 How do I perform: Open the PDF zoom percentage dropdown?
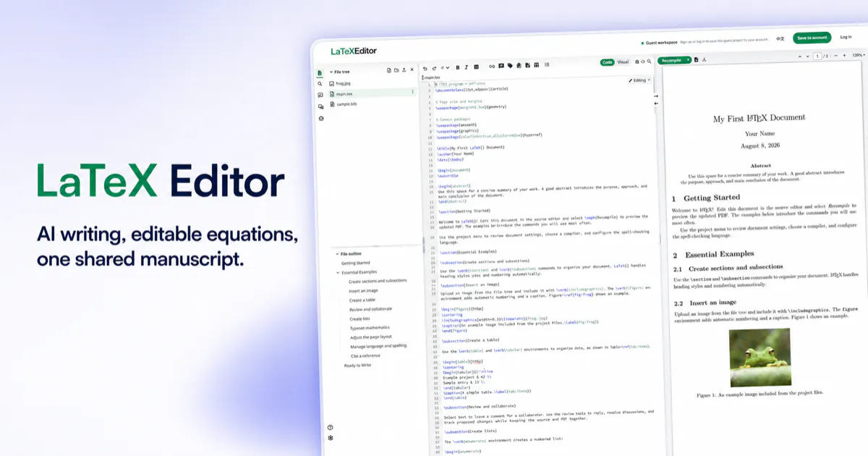(x=859, y=55)
